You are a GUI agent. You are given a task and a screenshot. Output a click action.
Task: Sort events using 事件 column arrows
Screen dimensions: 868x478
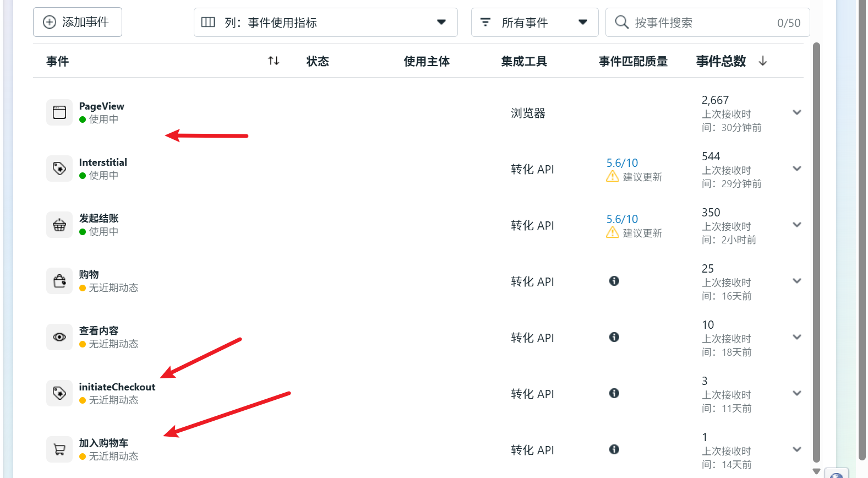[274, 61]
